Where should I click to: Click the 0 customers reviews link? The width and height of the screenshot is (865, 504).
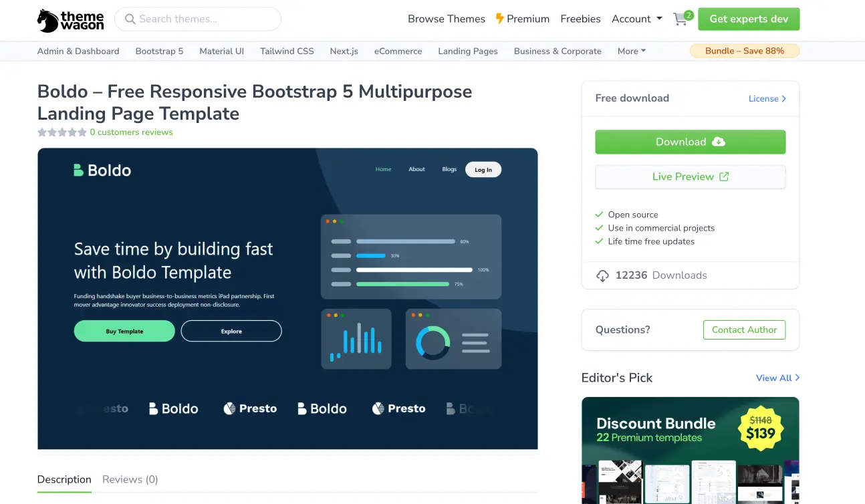pos(131,132)
